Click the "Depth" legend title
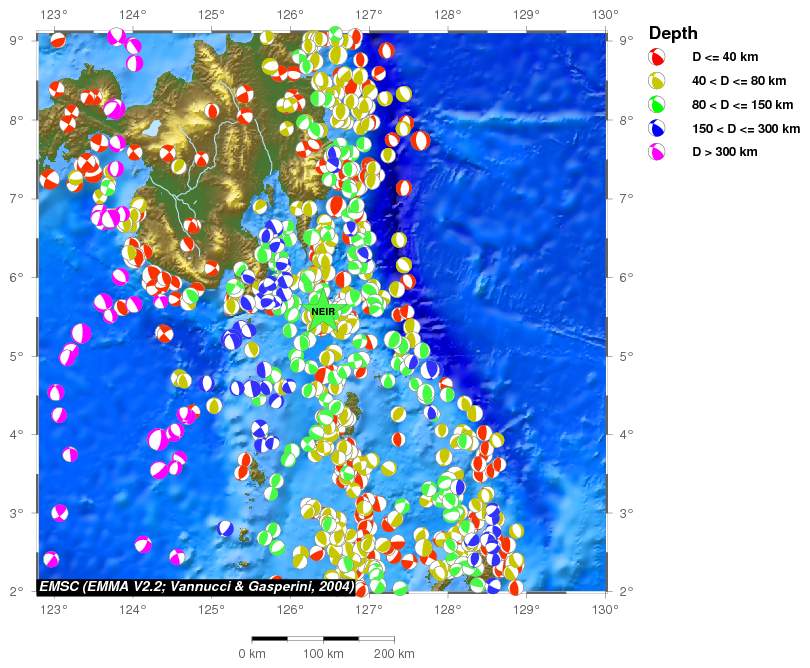 (673, 33)
